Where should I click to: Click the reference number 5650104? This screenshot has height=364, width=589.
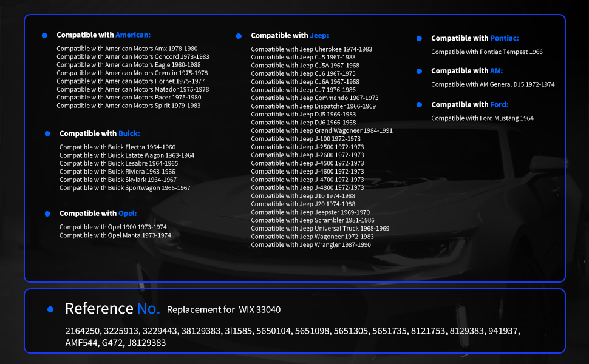click(x=273, y=331)
